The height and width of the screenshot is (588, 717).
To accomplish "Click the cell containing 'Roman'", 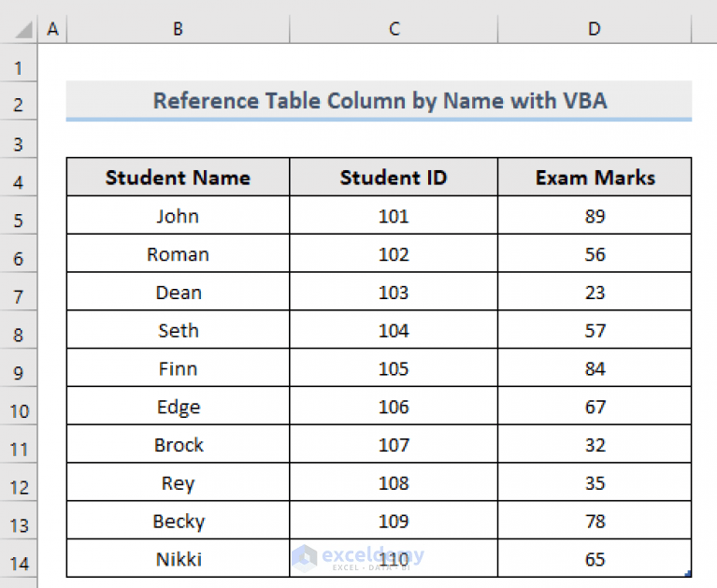I will [178, 253].
